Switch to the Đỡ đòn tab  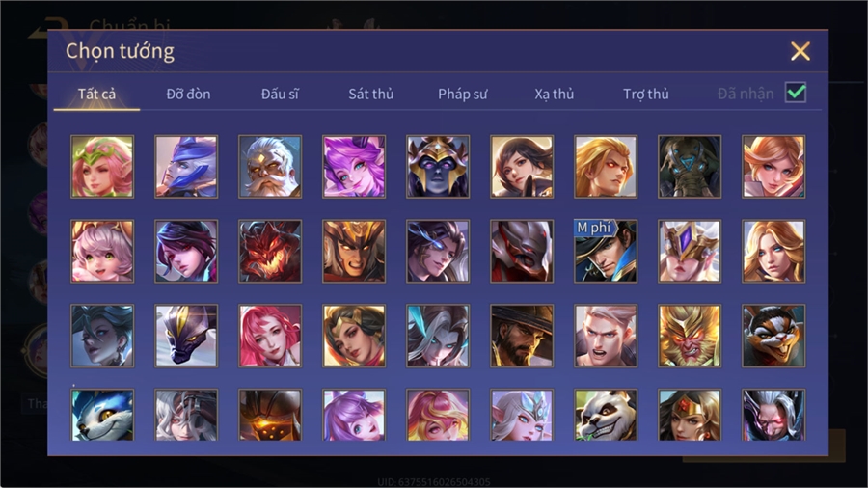click(x=188, y=95)
